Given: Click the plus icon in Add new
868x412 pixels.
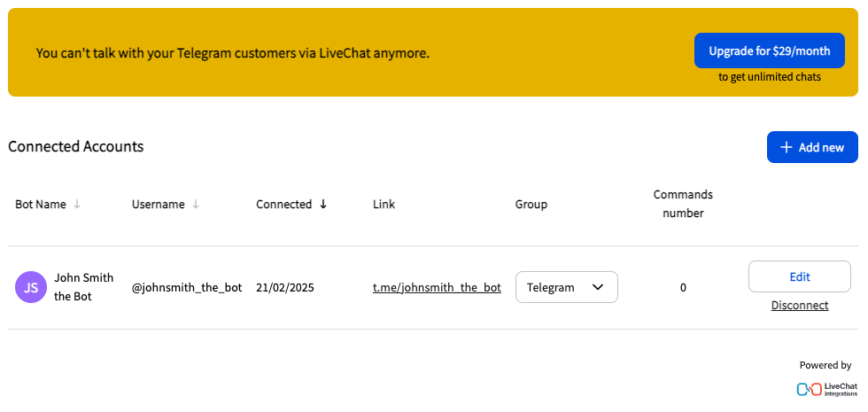Looking at the screenshot, I should (x=786, y=147).
